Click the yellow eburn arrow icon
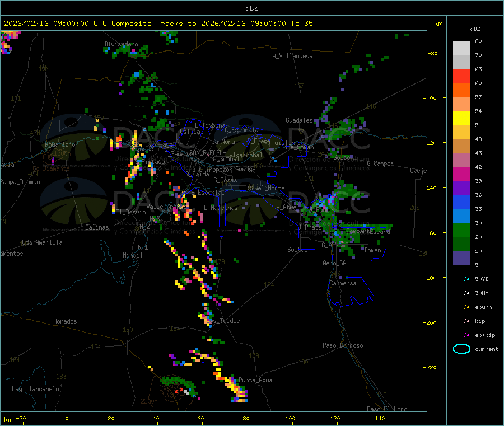Image resolution: width=504 pixels, height=426 pixels. pyautogui.click(x=461, y=307)
